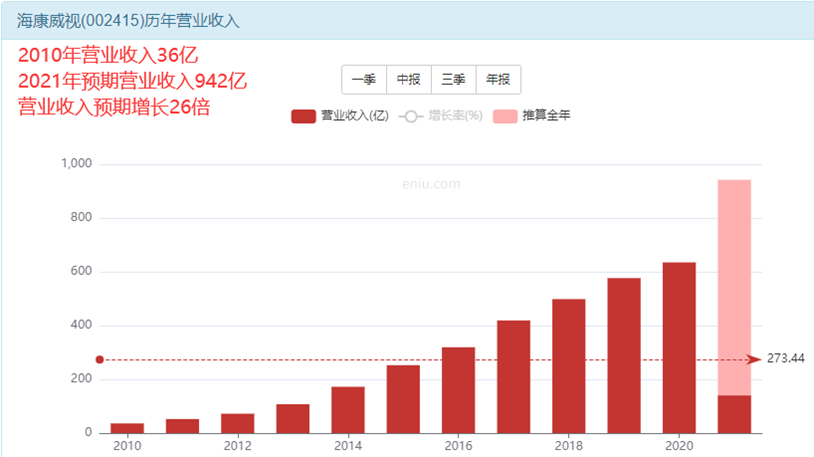Click the 2013 revenue bar
814x457 pixels.
click(293, 419)
